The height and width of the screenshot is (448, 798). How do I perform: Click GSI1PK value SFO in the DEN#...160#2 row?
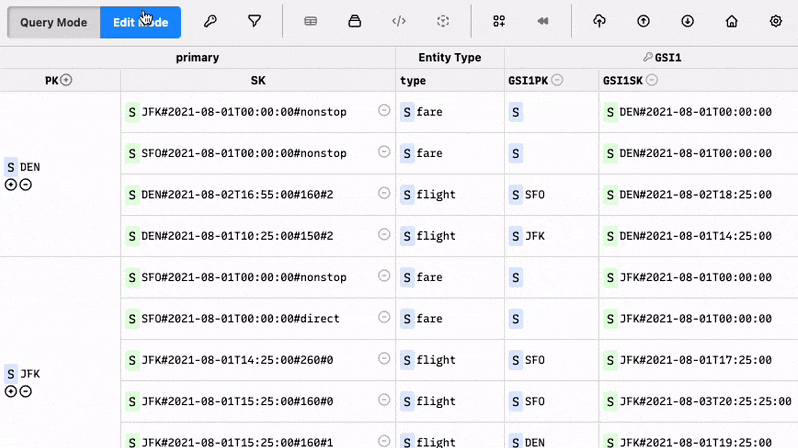(535, 194)
